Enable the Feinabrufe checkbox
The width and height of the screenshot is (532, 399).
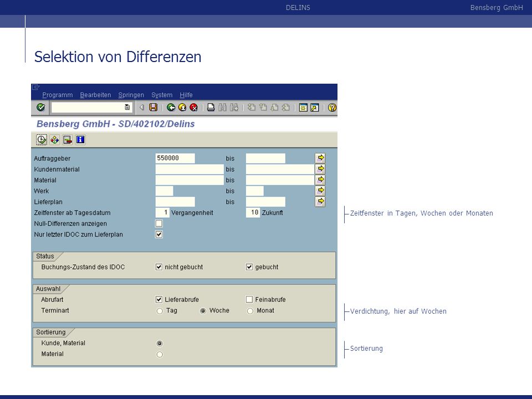point(249,299)
